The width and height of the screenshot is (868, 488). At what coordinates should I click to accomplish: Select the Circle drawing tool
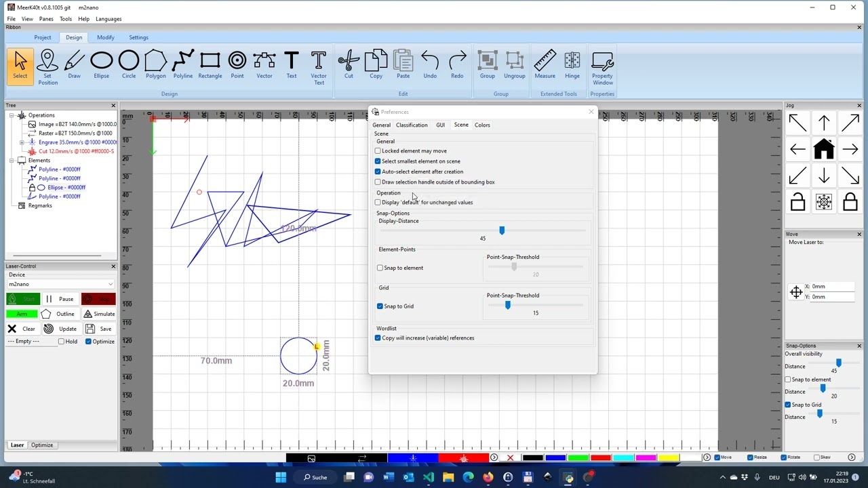(x=128, y=66)
